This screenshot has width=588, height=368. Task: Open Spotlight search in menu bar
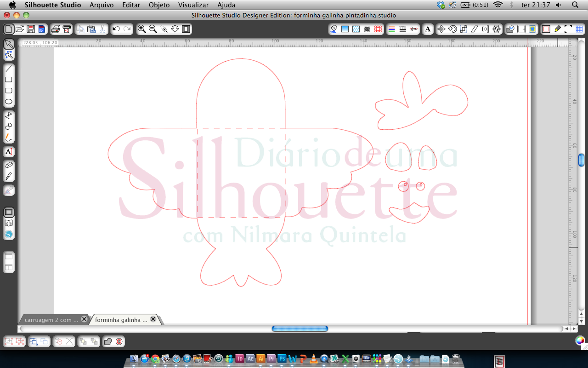(576, 5)
